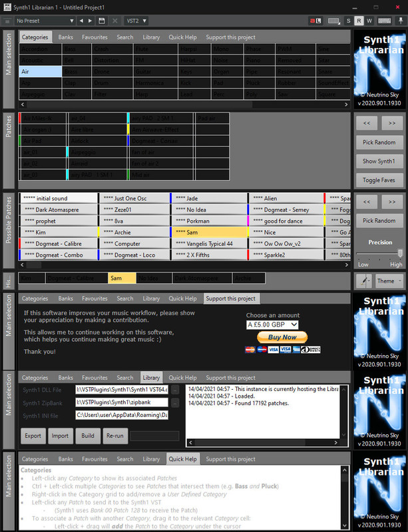Select the highlighted Support this project tab

click(x=231, y=299)
